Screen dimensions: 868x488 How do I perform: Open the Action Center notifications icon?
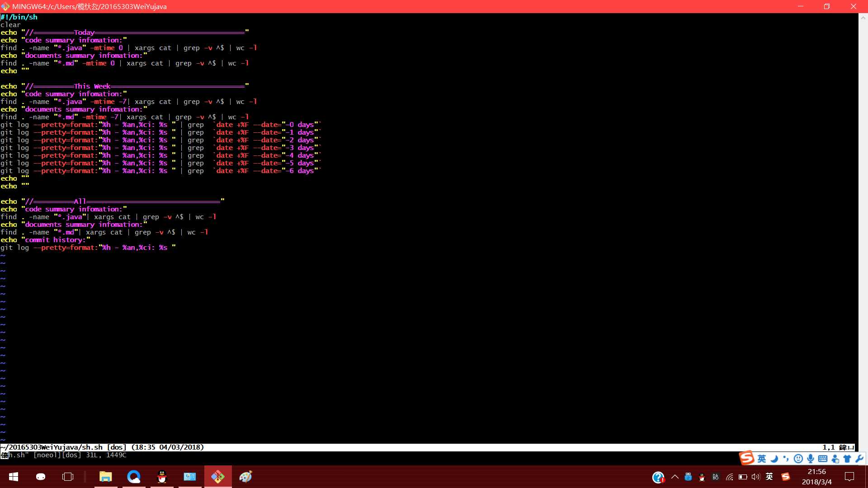pyautogui.click(x=849, y=477)
